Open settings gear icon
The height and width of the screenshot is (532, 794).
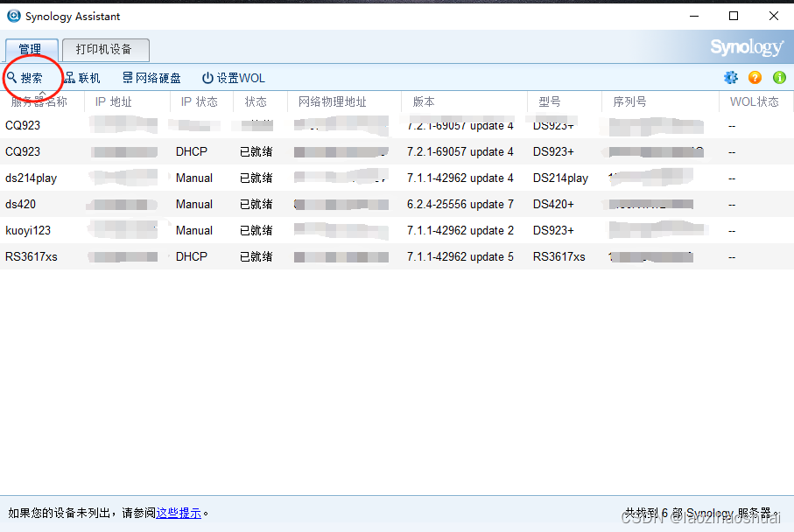pos(731,78)
